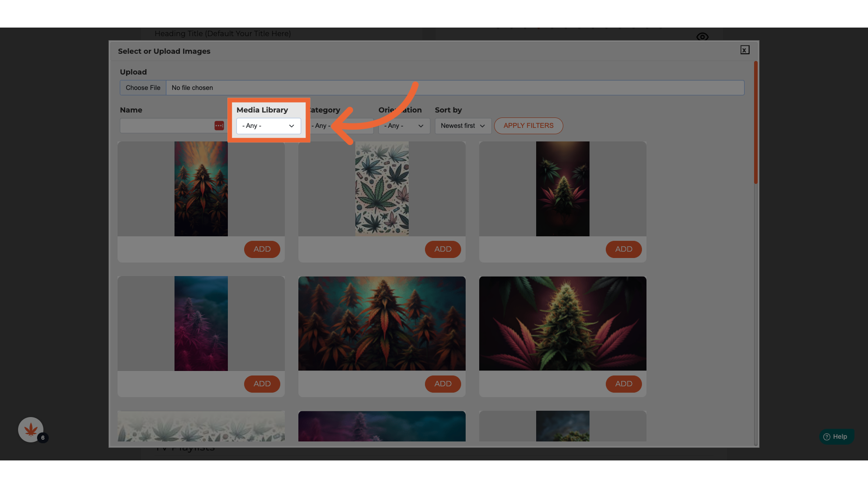Click the Choose File upload button
Viewport: 868px width, 488px height.
click(x=143, y=88)
